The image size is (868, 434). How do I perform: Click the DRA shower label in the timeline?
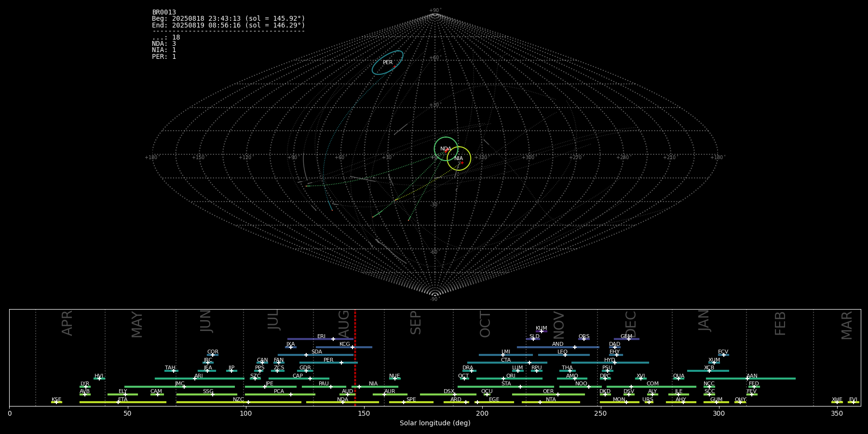pyautogui.click(x=468, y=368)
